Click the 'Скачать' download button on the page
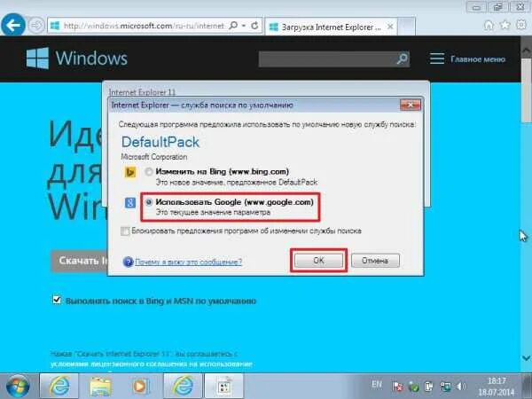 79,261
